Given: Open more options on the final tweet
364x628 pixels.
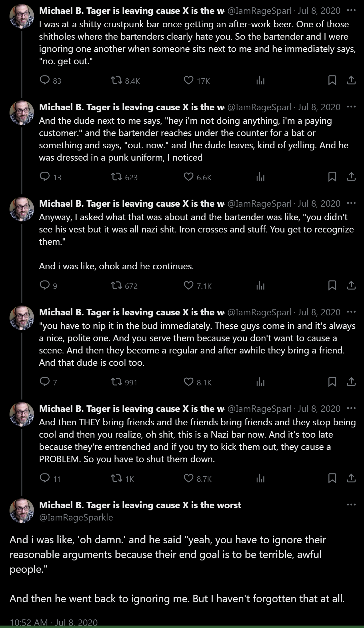Looking at the screenshot, I should 351,505.
